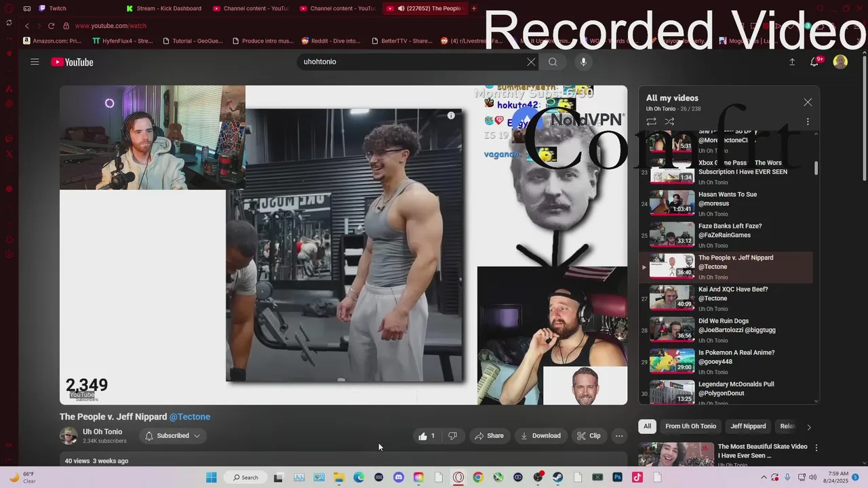Create a clip with Clip button
This screenshot has height=488, width=868.
589,436
